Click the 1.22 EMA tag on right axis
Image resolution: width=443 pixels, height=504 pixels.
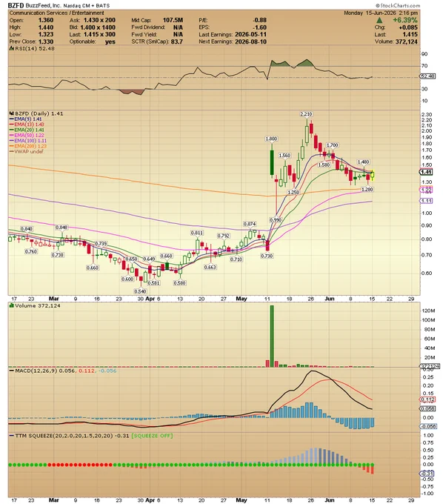coord(426,190)
